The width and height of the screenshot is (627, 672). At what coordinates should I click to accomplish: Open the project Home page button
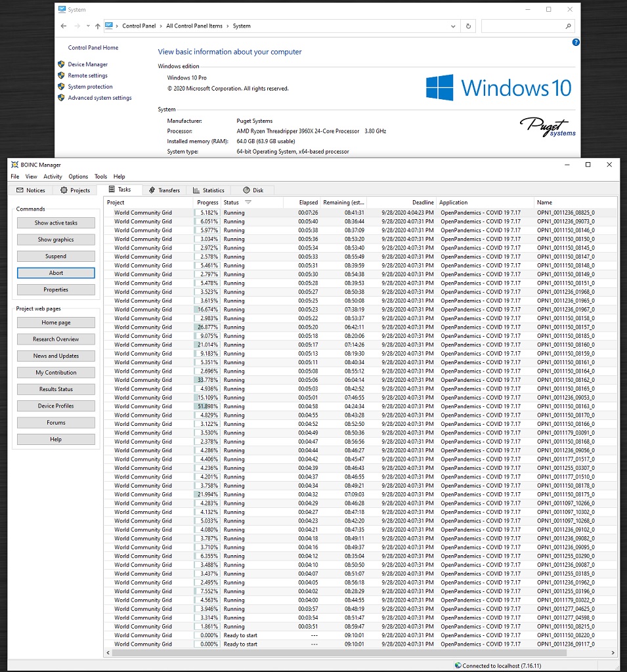coord(56,323)
